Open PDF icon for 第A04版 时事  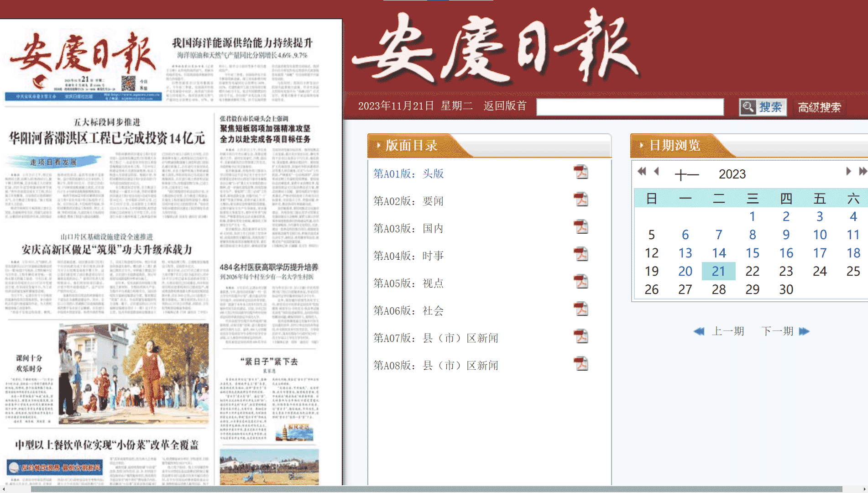coord(581,255)
